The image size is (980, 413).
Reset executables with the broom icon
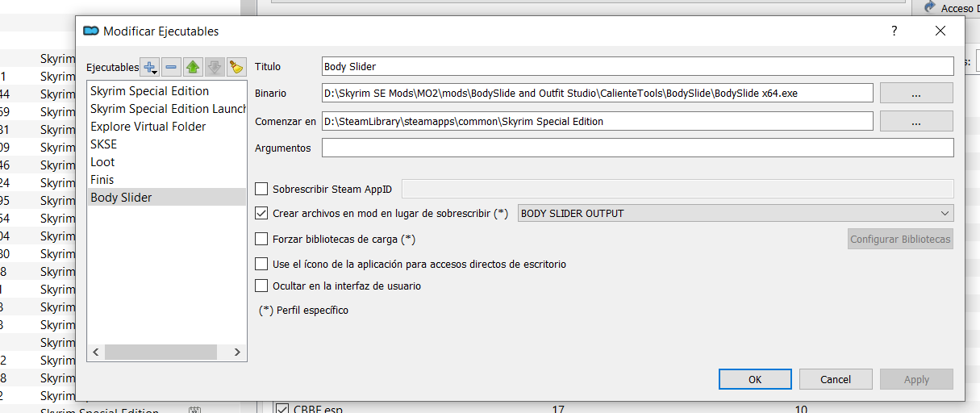coord(236,67)
